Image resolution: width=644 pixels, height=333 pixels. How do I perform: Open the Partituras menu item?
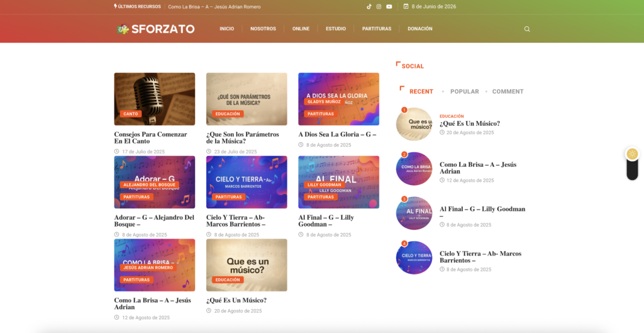pos(377,29)
